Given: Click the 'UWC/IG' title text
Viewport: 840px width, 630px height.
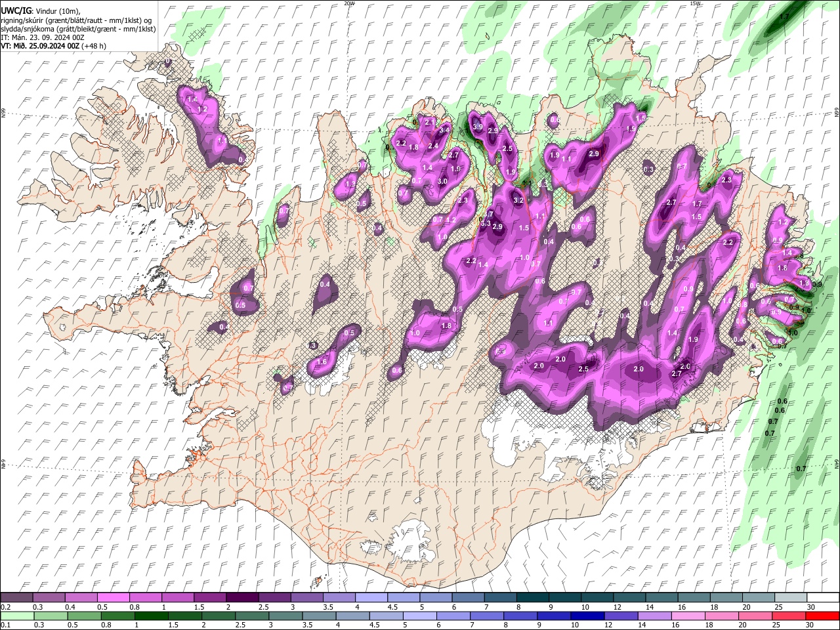Looking at the screenshot, I should (16, 11).
